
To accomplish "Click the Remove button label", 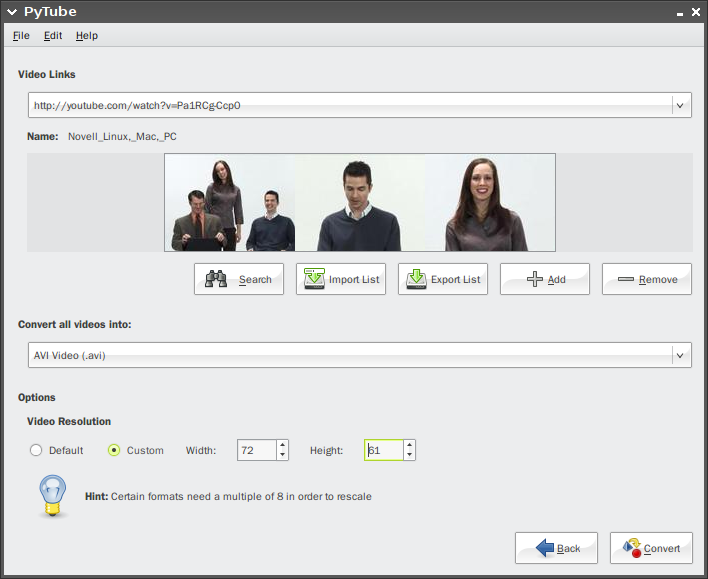I will (x=658, y=280).
